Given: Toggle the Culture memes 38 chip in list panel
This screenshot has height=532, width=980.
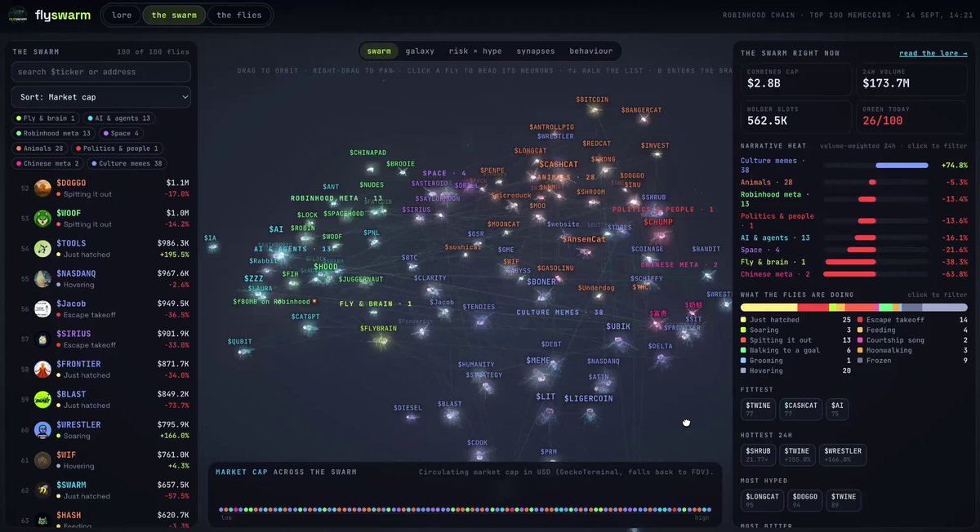Looking at the screenshot, I should pyautogui.click(x=126, y=163).
